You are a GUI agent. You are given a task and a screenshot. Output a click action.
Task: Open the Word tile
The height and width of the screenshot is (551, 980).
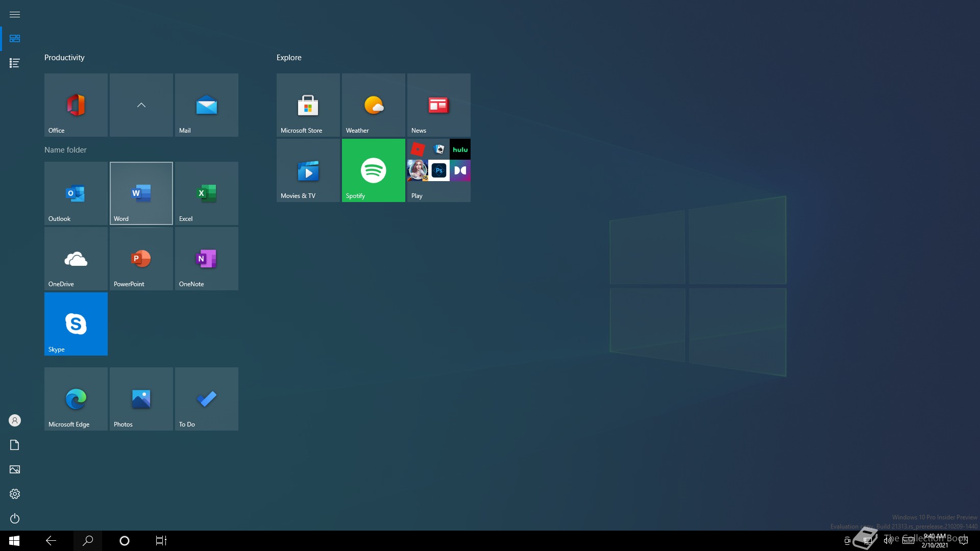click(x=141, y=193)
